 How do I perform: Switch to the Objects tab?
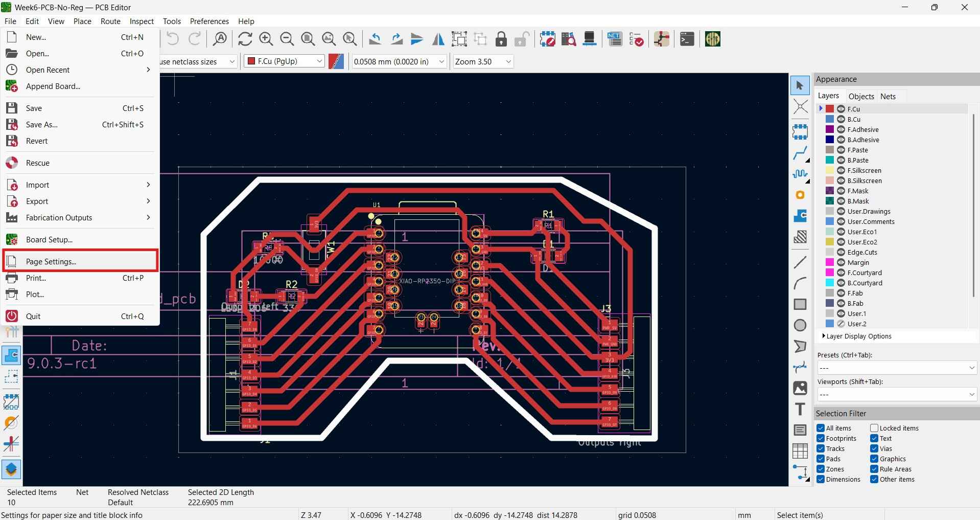pyautogui.click(x=861, y=96)
